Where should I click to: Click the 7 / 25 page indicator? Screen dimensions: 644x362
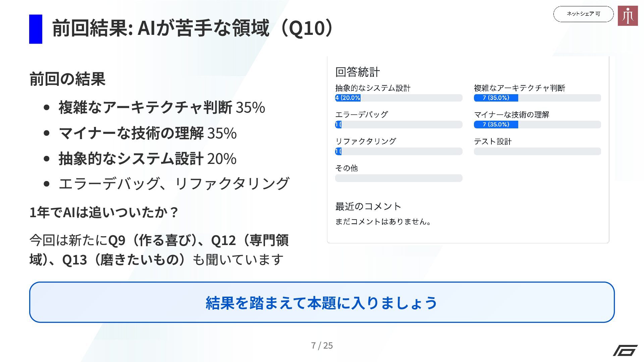coord(322,345)
